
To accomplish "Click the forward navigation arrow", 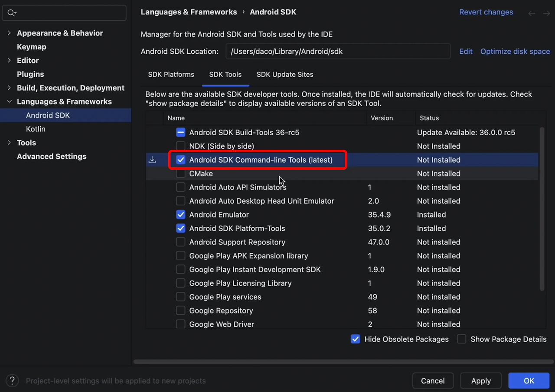I will point(546,13).
